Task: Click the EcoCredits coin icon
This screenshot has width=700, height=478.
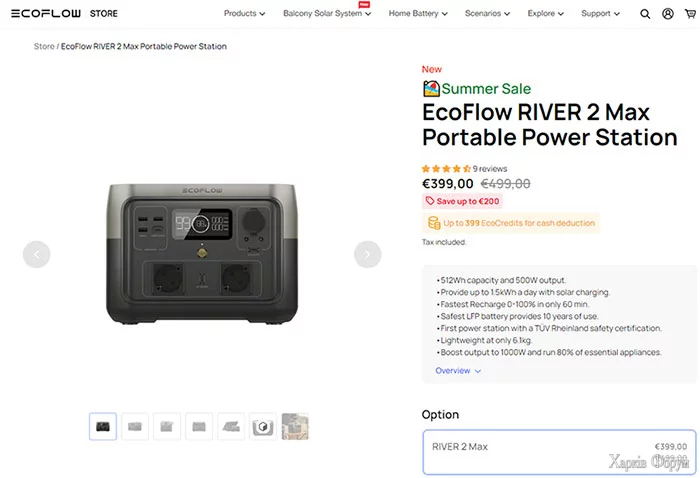Action: [x=433, y=224]
